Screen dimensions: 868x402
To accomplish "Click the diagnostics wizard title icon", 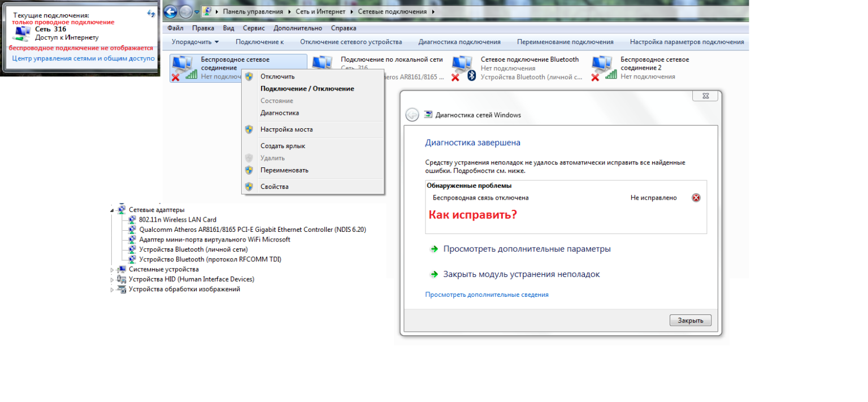I will [428, 115].
